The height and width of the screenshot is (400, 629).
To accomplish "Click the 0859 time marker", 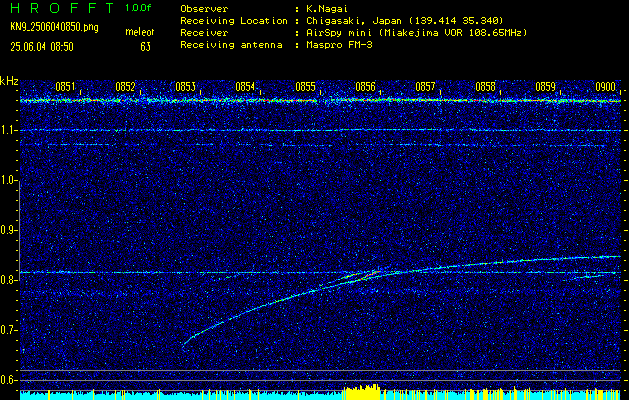I will [x=546, y=87].
